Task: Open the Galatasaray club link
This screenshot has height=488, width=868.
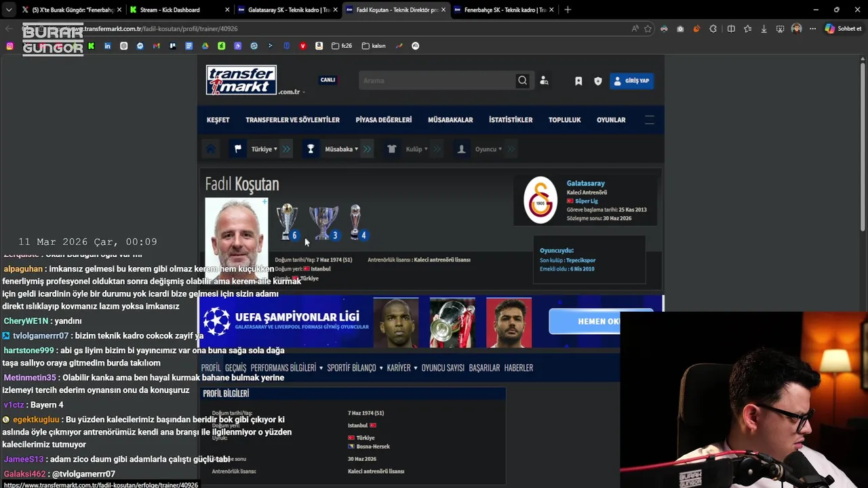Action: [585, 183]
